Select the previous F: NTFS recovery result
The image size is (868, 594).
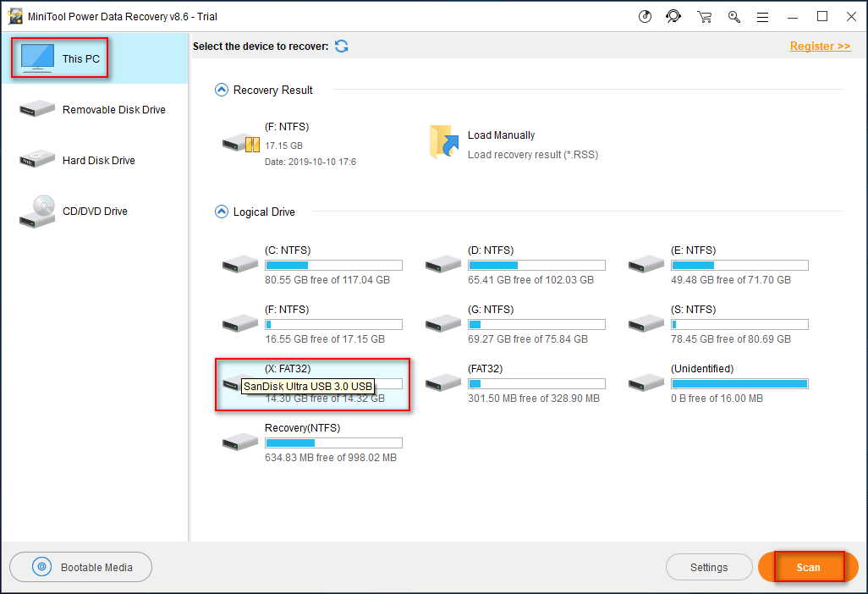click(241, 143)
